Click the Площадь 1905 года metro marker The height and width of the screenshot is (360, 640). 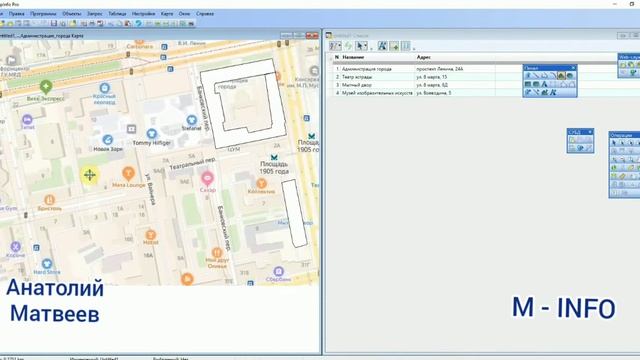click(x=274, y=158)
